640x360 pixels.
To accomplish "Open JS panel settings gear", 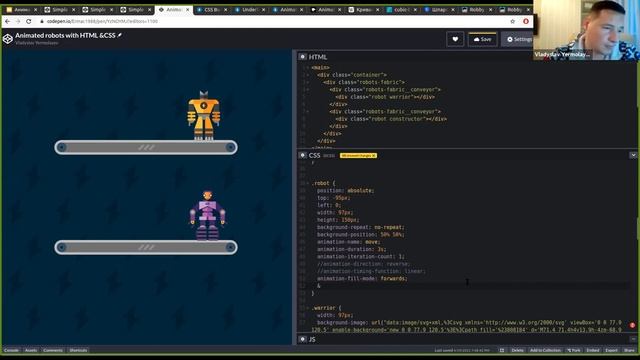I will (x=302, y=339).
